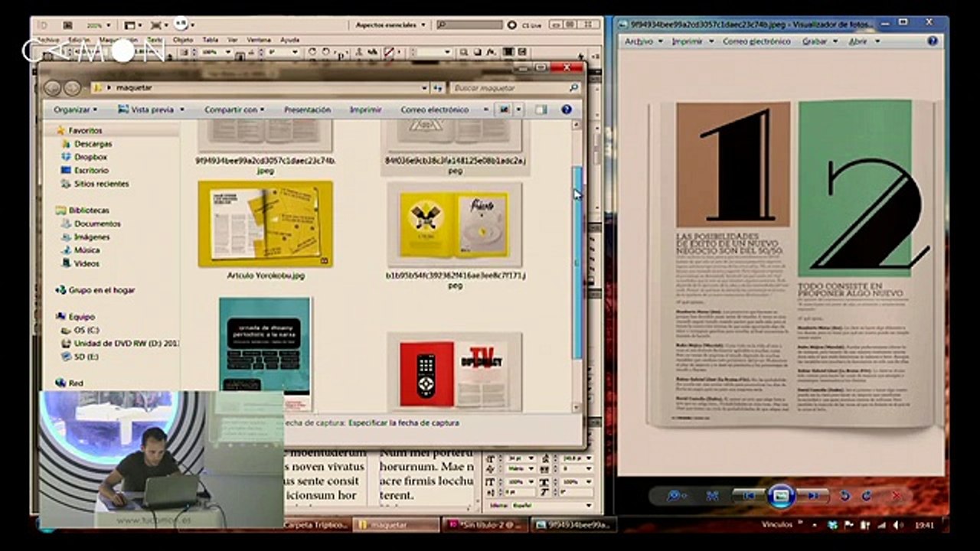Open the Objeto menu in InDesign
This screenshot has height=551, width=980.
point(183,40)
